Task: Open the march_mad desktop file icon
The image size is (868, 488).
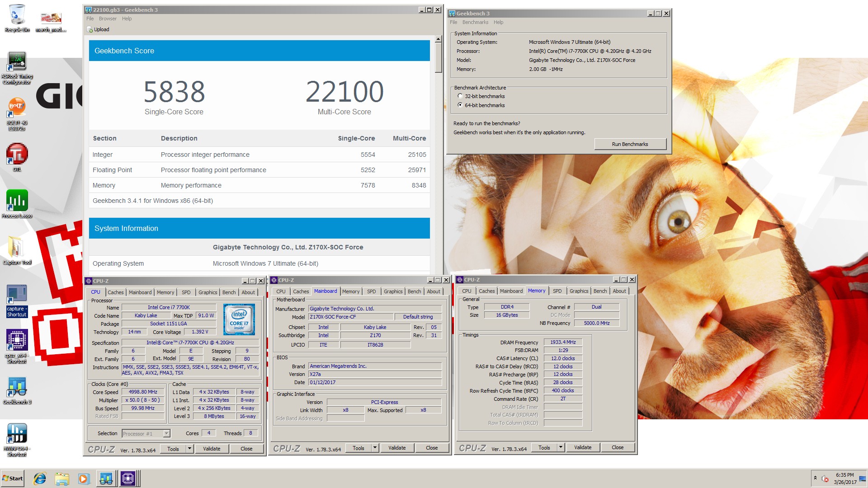Action: pos(51,21)
